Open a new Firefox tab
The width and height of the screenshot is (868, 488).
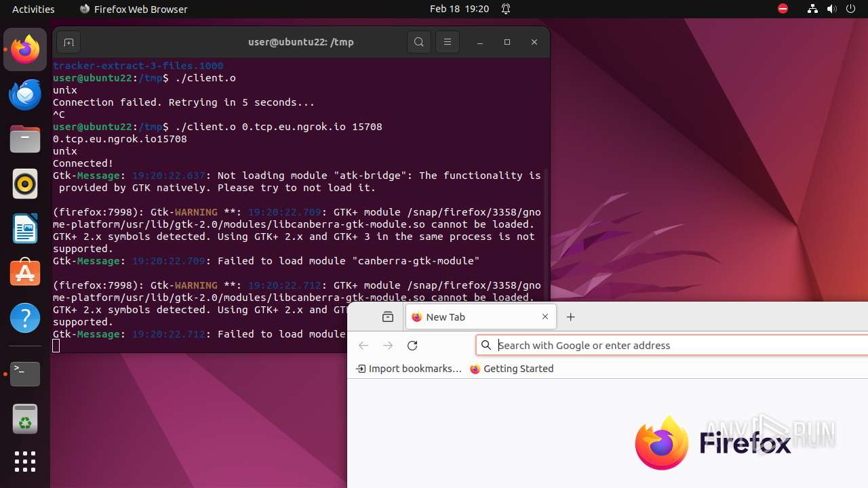tap(571, 317)
